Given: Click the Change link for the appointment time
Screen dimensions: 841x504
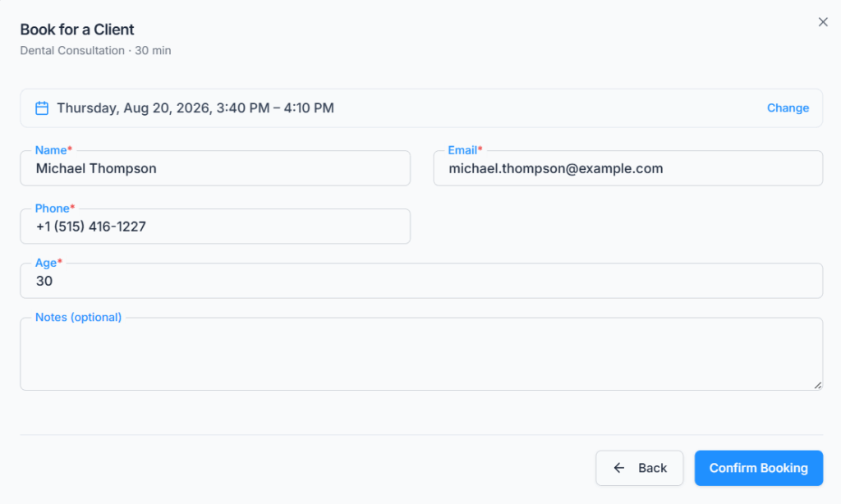Looking at the screenshot, I should click(788, 108).
